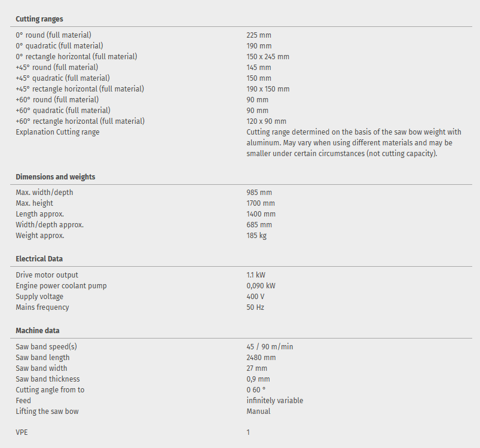Click the infinitely variable feed value
This screenshot has height=448, width=480.
pos(274,401)
